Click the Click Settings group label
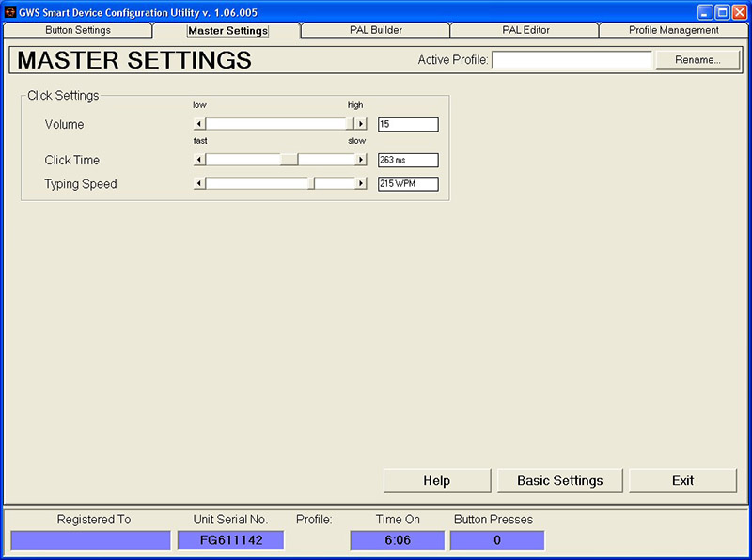Viewport: 752px width, 560px height. [x=63, y=96]
